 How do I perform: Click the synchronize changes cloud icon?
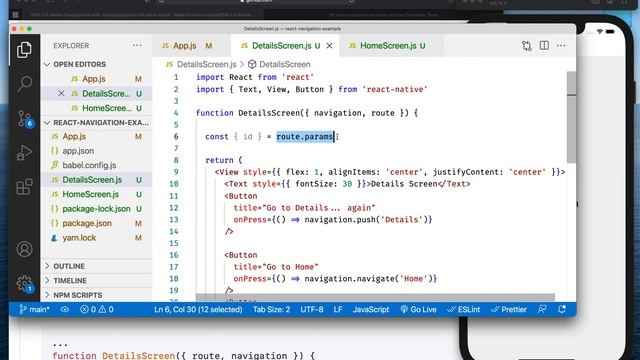[x=64, y=309]
